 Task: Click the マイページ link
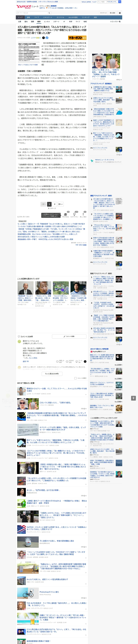pyautogui.click(x=103, y=13)
